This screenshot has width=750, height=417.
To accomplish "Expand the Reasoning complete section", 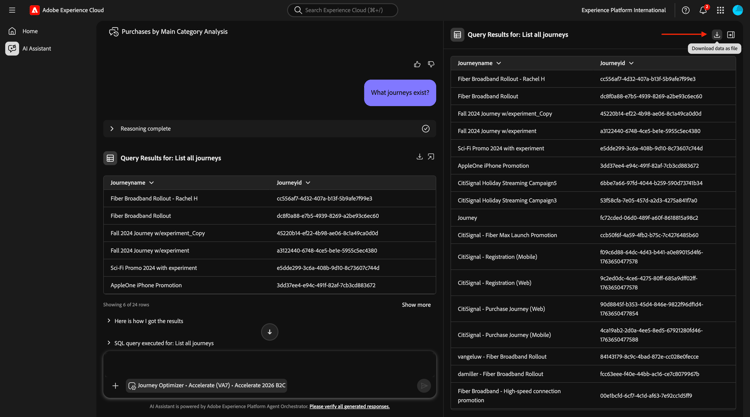I will click(112, 129).
